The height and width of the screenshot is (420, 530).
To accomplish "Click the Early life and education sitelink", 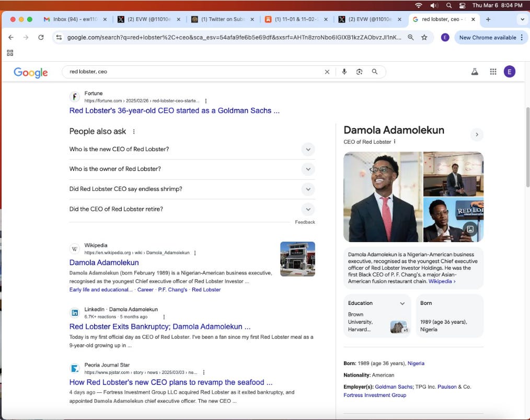I will point(101,290).
